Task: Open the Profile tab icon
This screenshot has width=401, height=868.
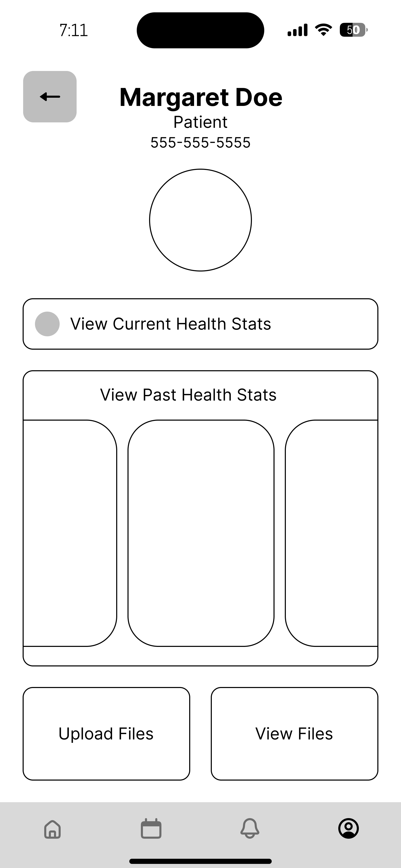Action: 348,828
